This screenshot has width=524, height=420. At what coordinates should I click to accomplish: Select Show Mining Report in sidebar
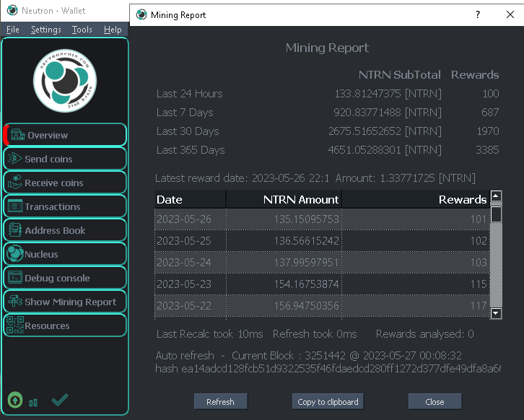[65, 302]
